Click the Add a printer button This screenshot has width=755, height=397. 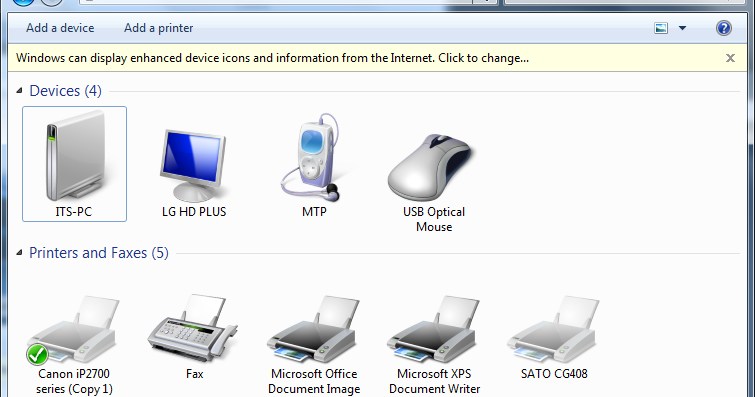pos(158,28)
